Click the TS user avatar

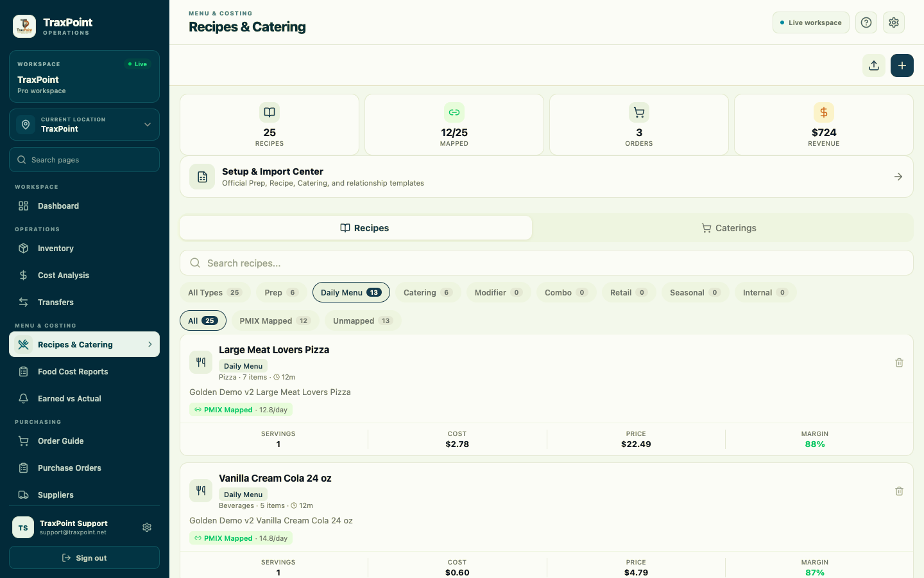23,528
